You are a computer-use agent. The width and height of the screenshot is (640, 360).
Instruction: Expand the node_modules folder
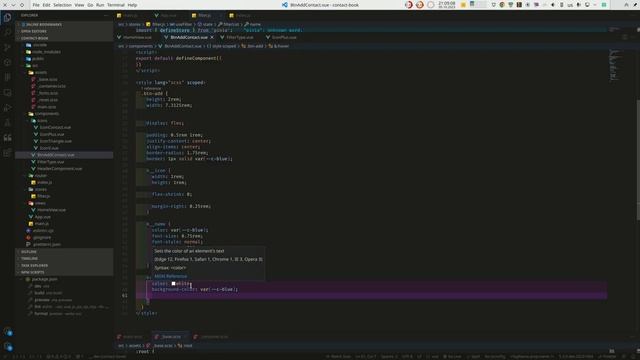point(64,52)
